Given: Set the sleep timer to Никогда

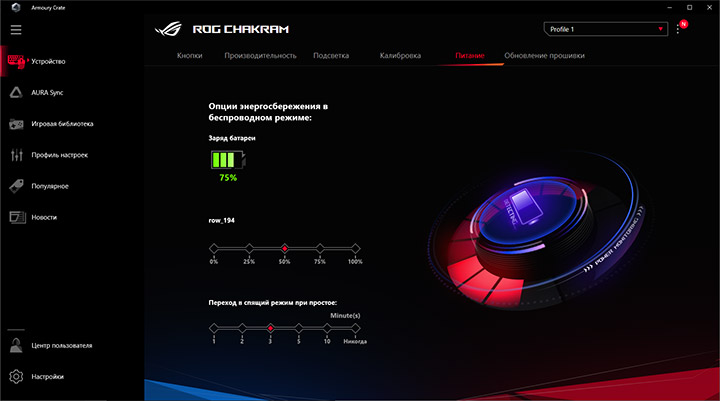Looking at the screenshot, I should point(355,328).
